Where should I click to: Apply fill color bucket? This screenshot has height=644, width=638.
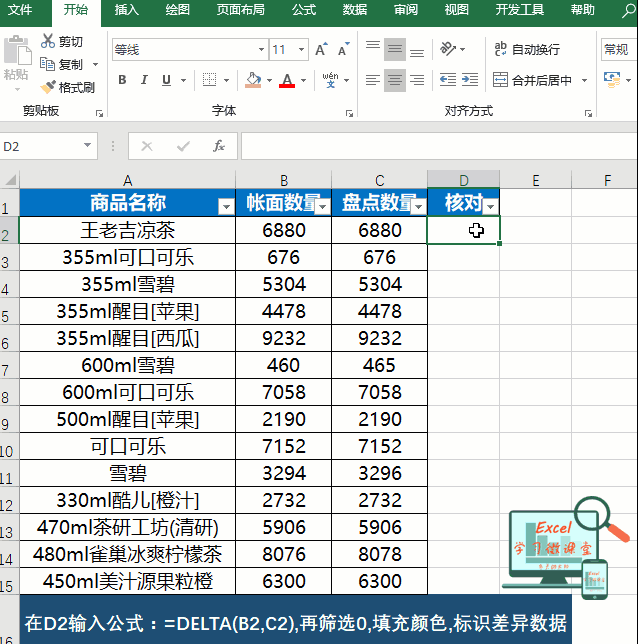pos(253,80)
